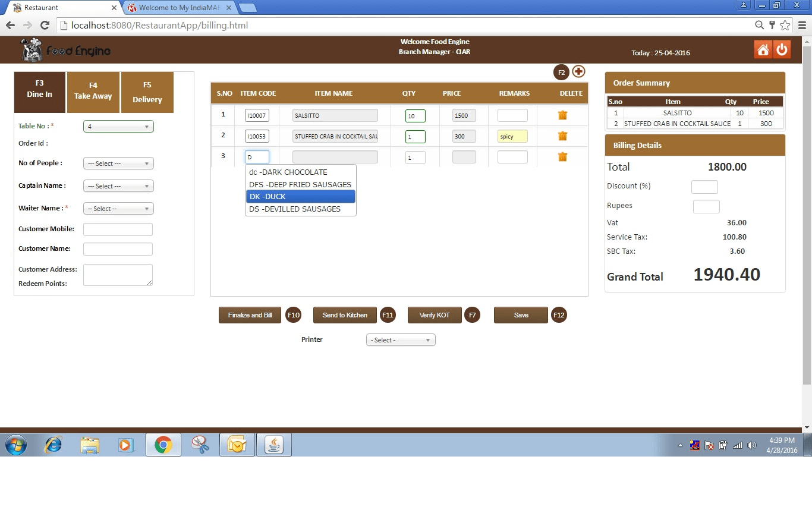Image resolution: width=812 pixels, height=513 pixels.
Task: Delete the STUFFED CRAB item trash icon
Action: 562,136
